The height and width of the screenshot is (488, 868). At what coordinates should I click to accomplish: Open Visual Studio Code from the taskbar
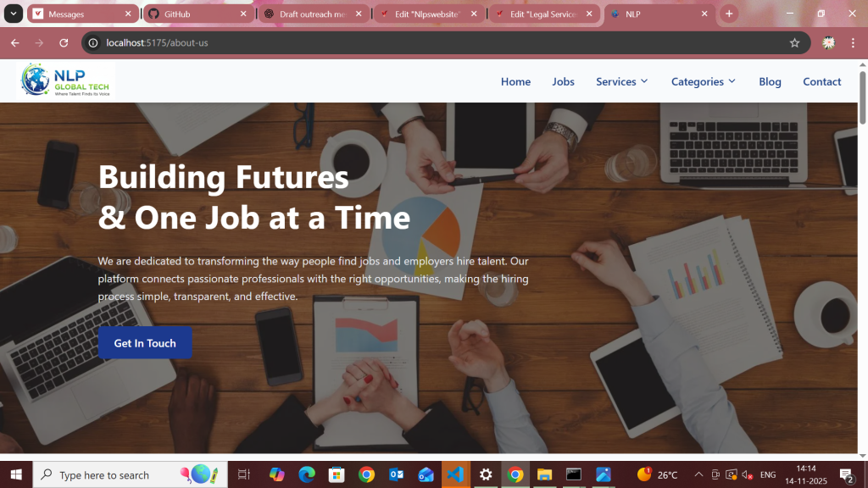[455, 474]
